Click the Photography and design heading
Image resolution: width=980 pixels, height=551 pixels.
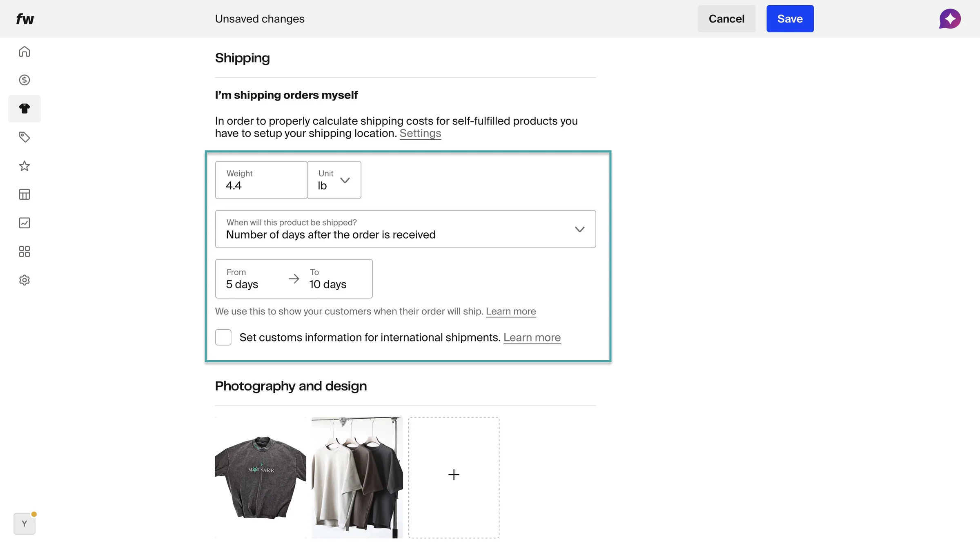pyautogui.click(x=291, y=386)
